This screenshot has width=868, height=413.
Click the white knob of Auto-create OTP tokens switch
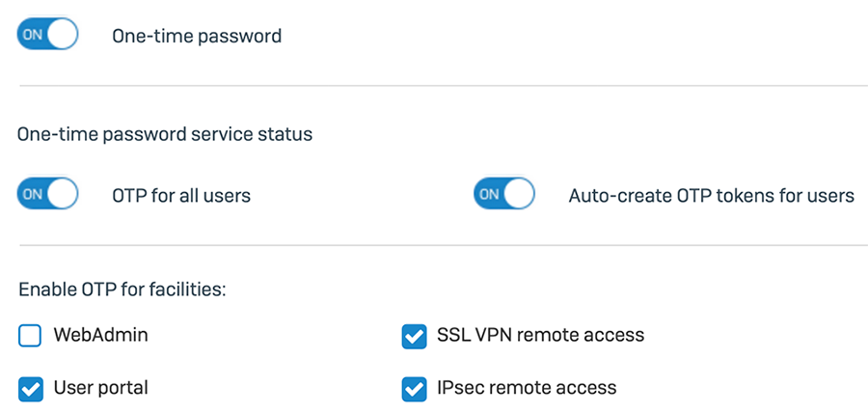click(518, 195)
